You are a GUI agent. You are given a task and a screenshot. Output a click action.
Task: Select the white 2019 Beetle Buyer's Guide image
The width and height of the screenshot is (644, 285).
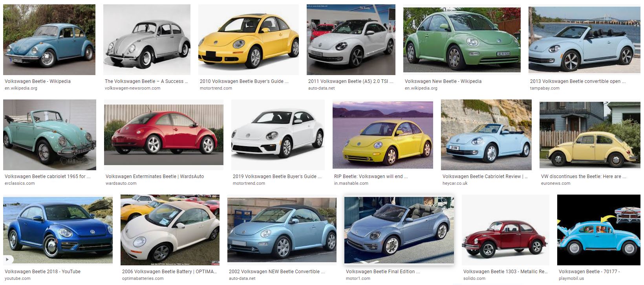click(x=278, y=135)
